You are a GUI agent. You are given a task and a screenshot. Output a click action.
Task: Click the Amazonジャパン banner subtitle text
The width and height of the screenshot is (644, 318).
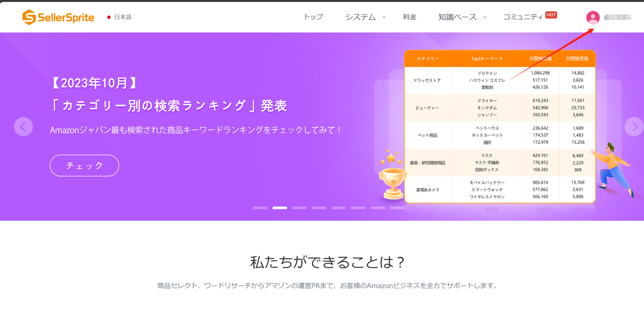coord(197,130)
